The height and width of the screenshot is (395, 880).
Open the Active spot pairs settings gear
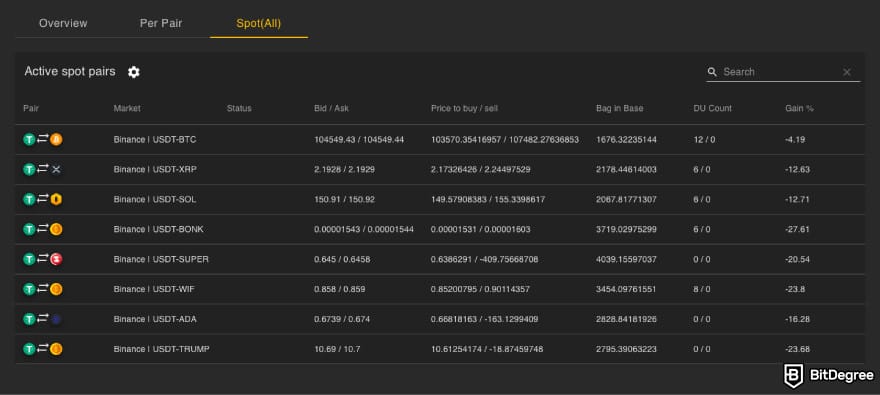[x=134, y=72]
